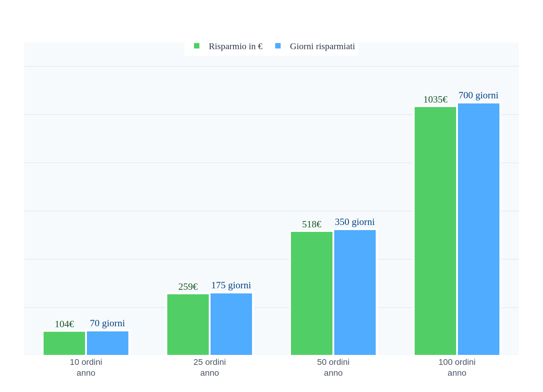Click the green bar for 25 ordini
Image resolution: width=543 pixels, height=392 pixels.
188,324
